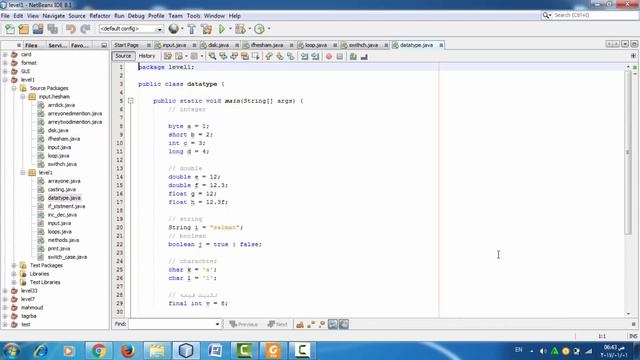Click the Save All toolbar icon

52,29
